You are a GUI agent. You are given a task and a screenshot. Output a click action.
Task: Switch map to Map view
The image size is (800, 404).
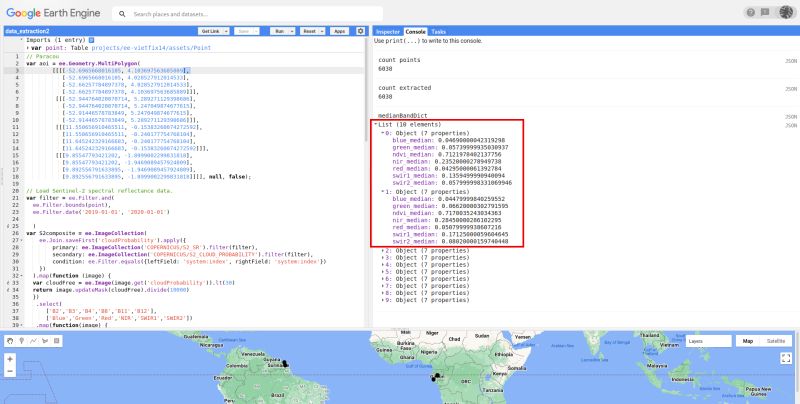tap(747, 341)
